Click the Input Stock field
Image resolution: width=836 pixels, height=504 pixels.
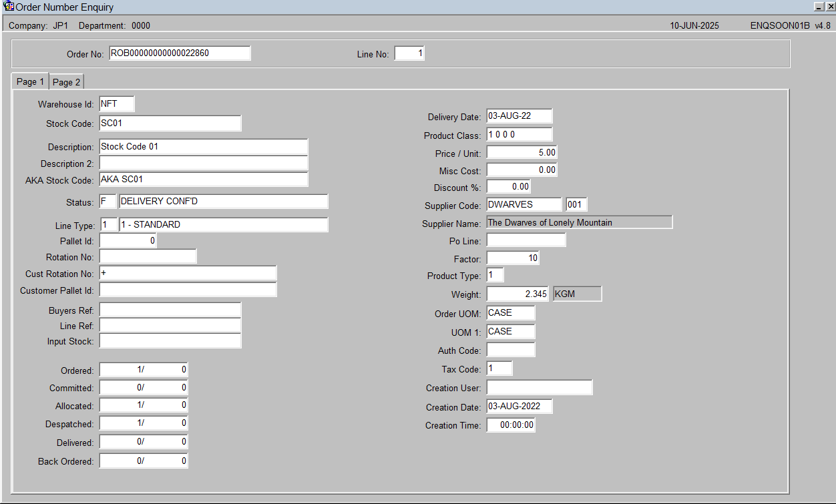[170, 340]
